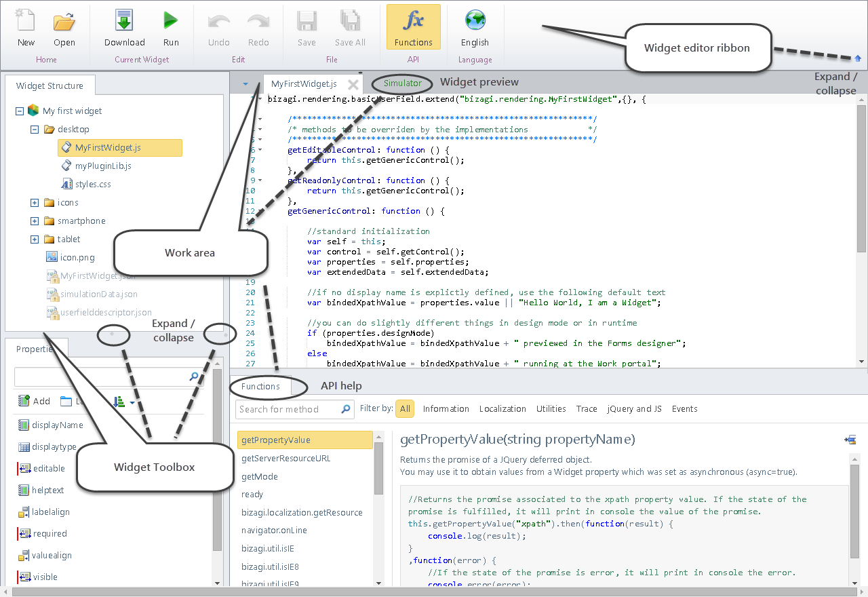Select the editable property
Screen dimensions: 868x597
49,469
